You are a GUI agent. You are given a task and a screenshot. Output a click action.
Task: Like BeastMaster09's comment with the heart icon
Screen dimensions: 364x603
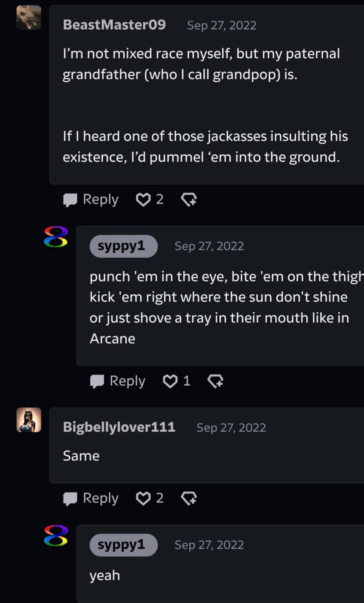pyautogui.click(x=143, y=199)
